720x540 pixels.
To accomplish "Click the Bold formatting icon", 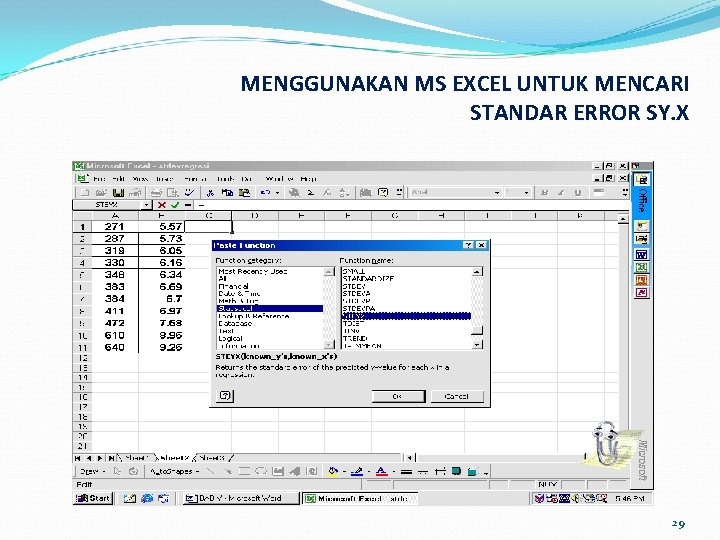I will (545, 193).
